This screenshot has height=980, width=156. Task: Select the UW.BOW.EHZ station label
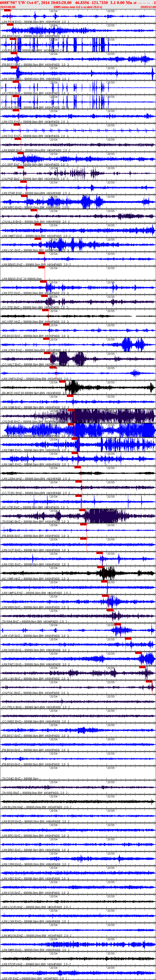pos(35,821)
